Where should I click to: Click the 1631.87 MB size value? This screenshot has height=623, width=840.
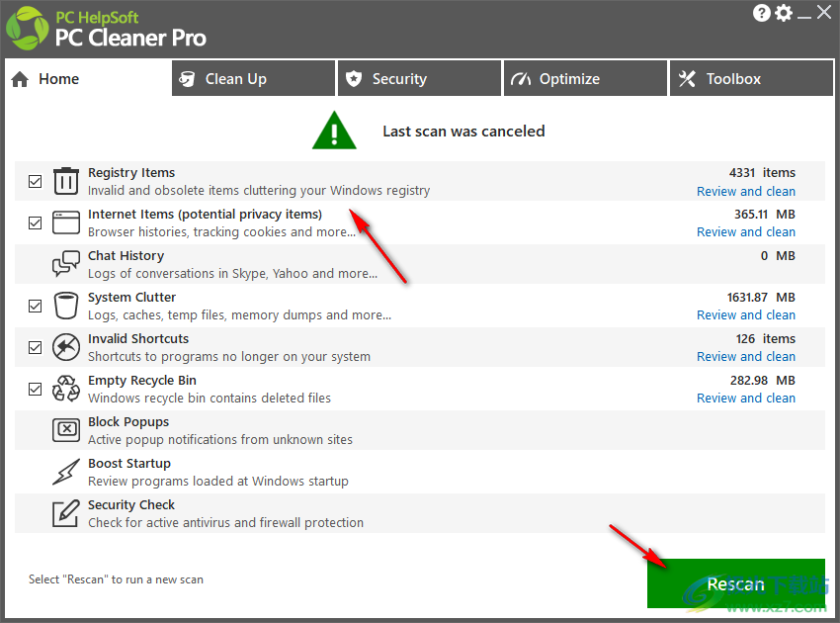coord(761,297)
